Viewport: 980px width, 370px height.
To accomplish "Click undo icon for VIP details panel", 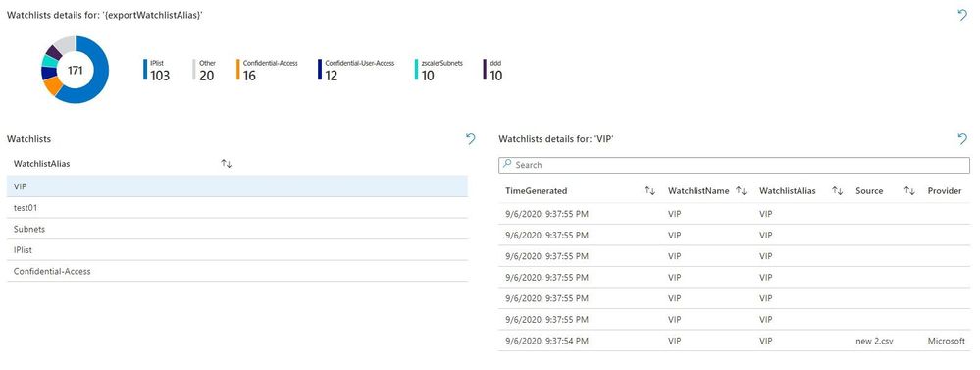I will (x=962, y=138).
